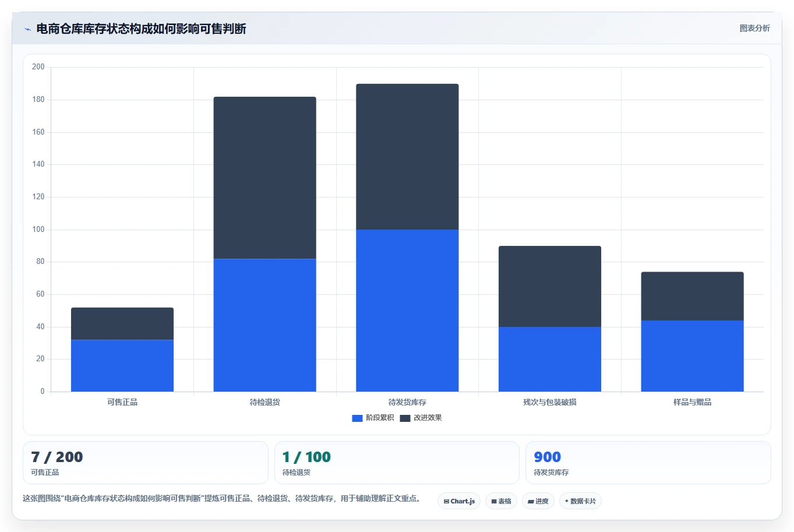Select the Chart.js tag chip
Image resolution: width=794 pixels, height=532 pixels.
(459, 501)
